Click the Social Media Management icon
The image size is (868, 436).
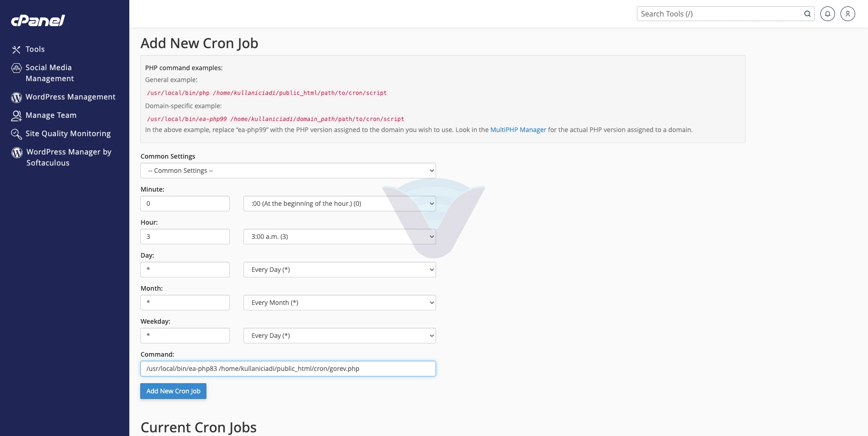click(17, 68)
